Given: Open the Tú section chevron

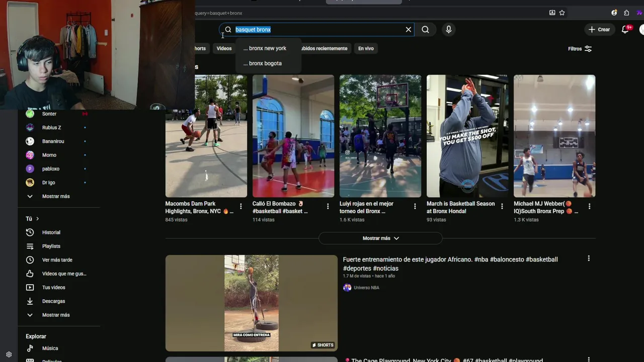Looking at the screenshot, I should click(x=37, y=219).
